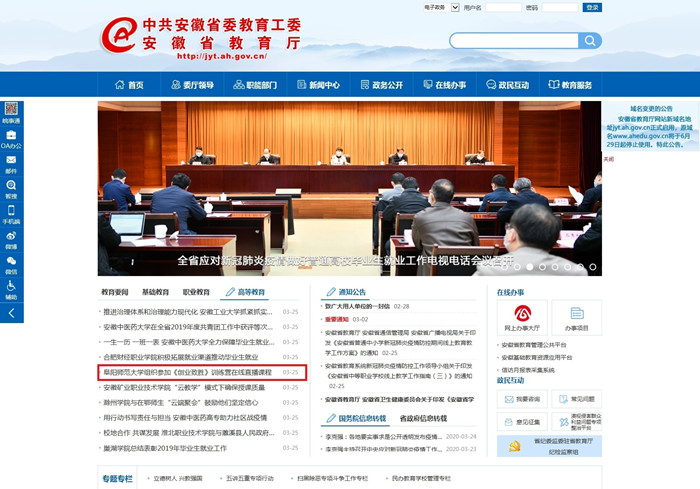This screenshot has width=700, height=489.
Task: Switch to 省政府信息转载 tab
Action: [422, 418]
